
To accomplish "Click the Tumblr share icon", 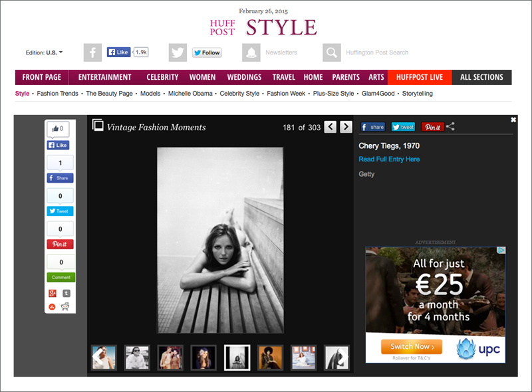I will coord(66,293).
